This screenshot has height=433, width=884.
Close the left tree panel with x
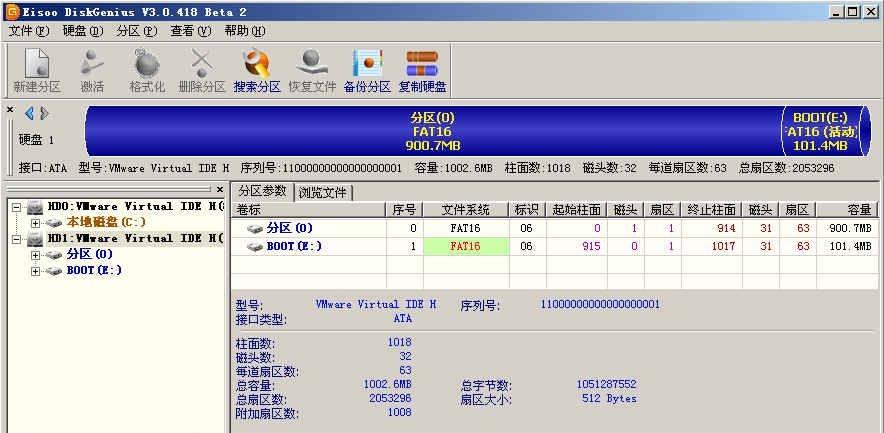click(220, 190)
